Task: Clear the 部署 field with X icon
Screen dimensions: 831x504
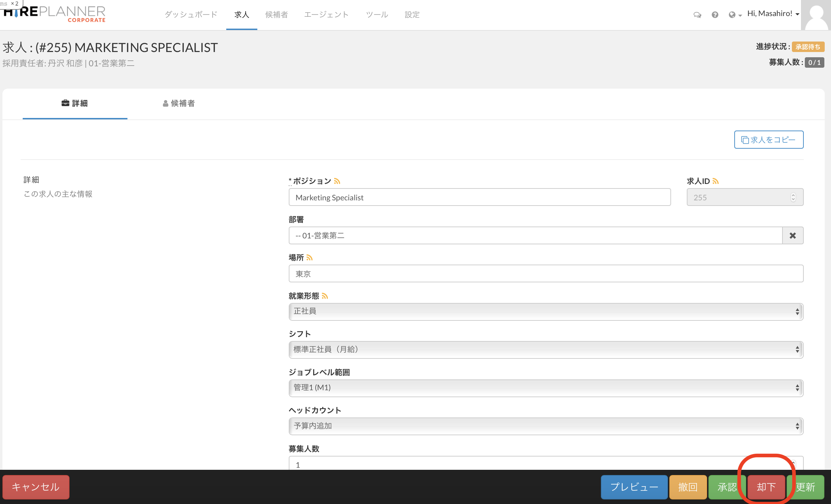Action: [x=793, y=236]
